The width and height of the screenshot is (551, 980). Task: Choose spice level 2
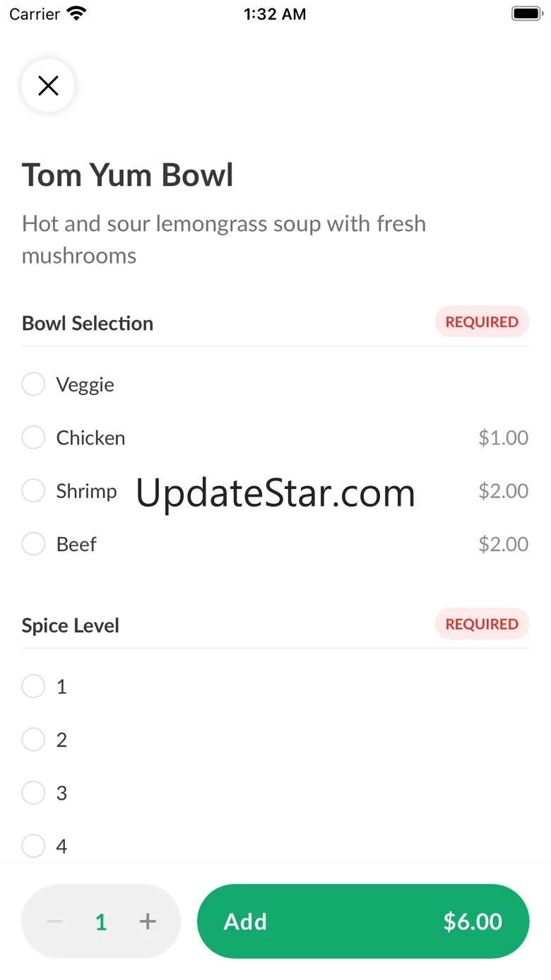pos(33,740)
